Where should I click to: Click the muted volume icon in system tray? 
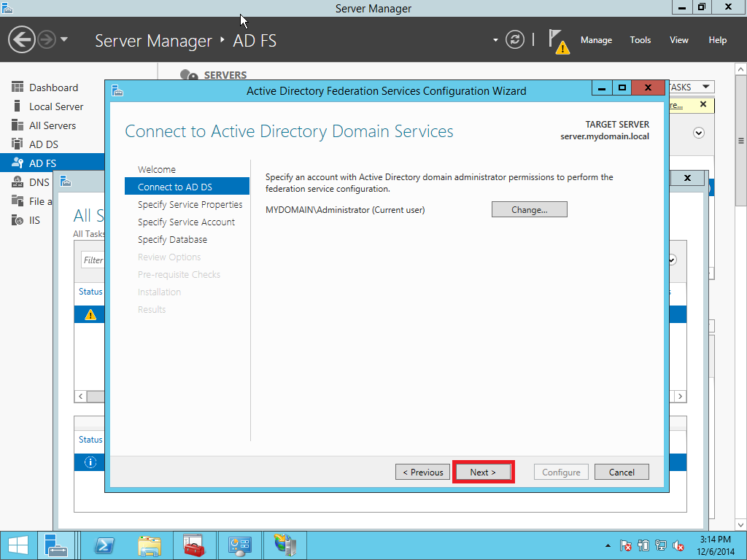[x=678, y=545]
